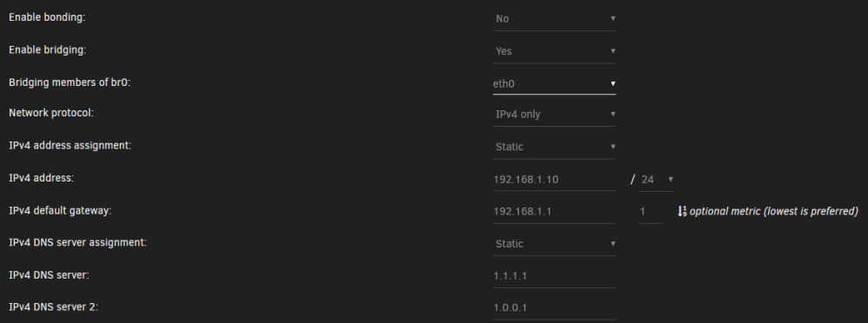Click the arrow next to subnet mask 24
Screen dimensions: 868x323
[670, 179]
